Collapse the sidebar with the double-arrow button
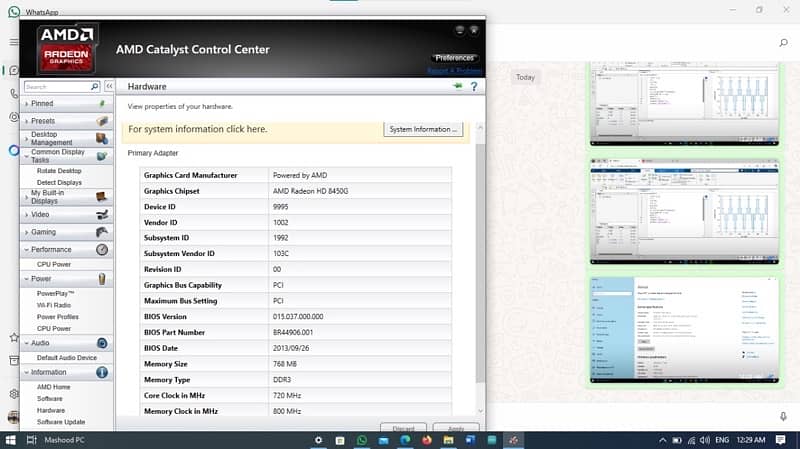Image resolution: width=800 pixels, height=449 pixels. 109,87
